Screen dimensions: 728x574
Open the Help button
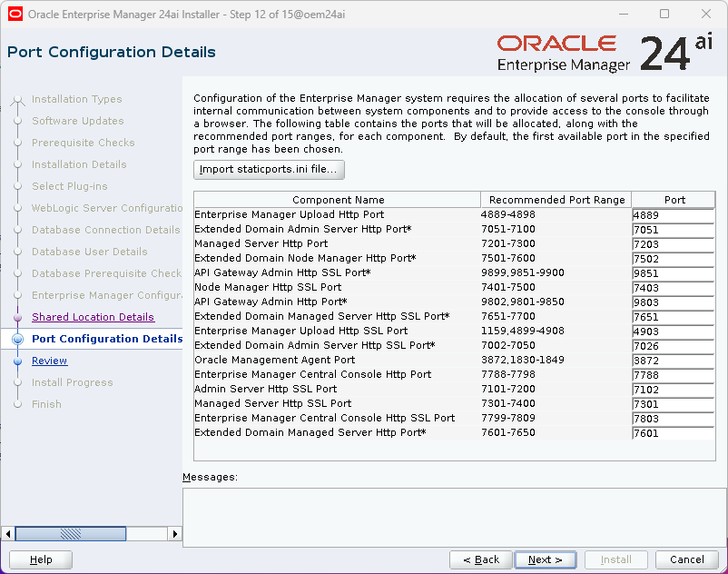click(x=42, y=559)
